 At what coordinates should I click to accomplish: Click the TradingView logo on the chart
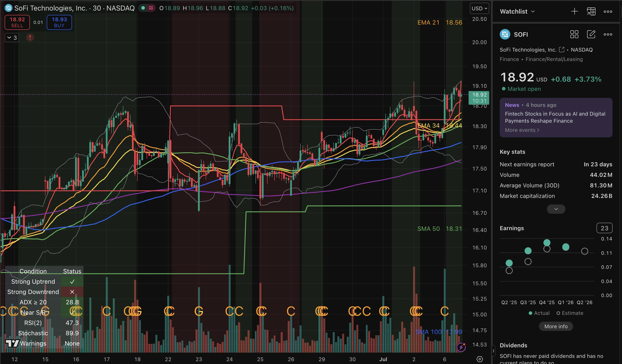click(12, 343)
